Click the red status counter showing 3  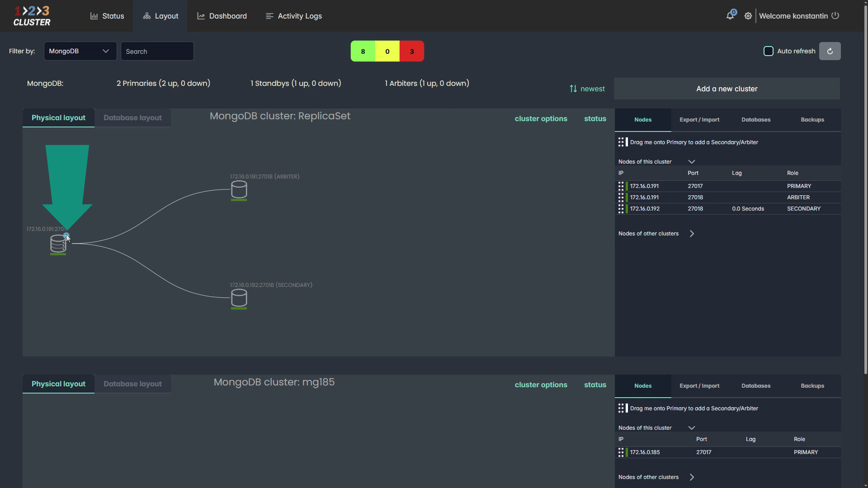click(x=411, y=51)
